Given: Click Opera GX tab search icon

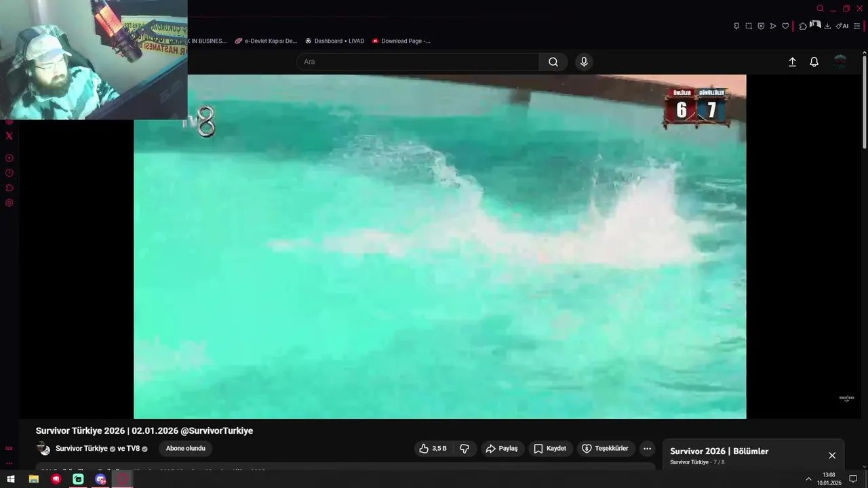Looking at the screenshot, I should click(820, 8).
